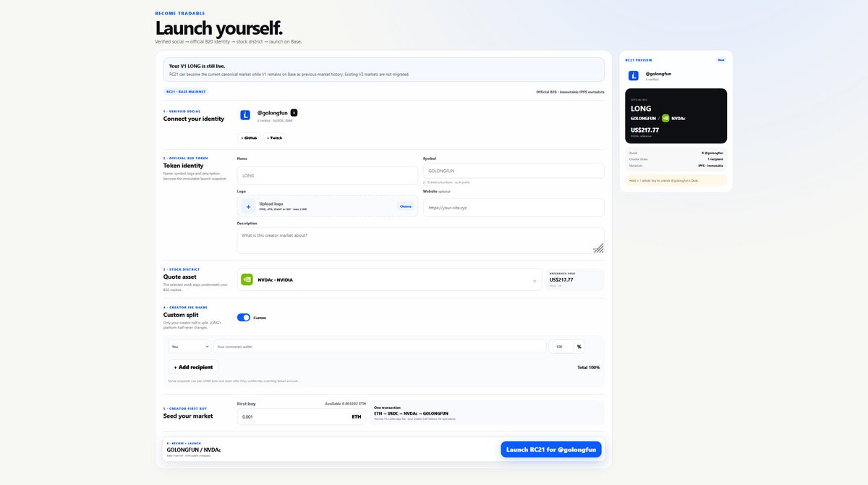
Task: Click the NVIDIA logo in Quote asset selector
Action: pyautogui.click(x=247, y=279)
